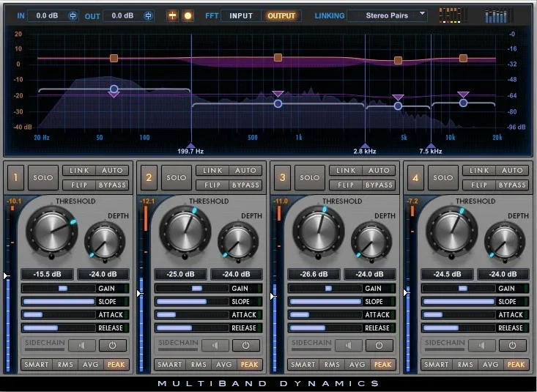This screenshot has height=392, width=537.
Task: Click the band 1 number button
Action: coord(15,177)
